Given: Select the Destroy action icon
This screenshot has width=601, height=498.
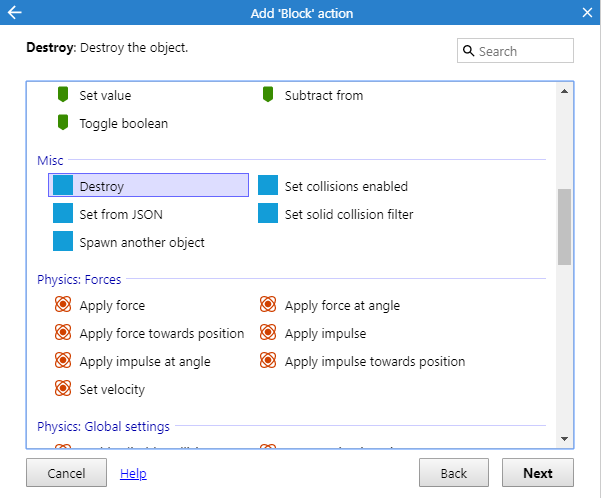Looking at the screenshot, I should coord(63,186).
